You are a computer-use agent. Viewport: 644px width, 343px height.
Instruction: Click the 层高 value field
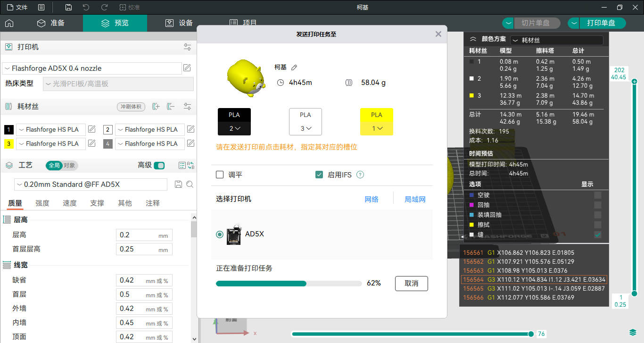click(x=144, y=235)
